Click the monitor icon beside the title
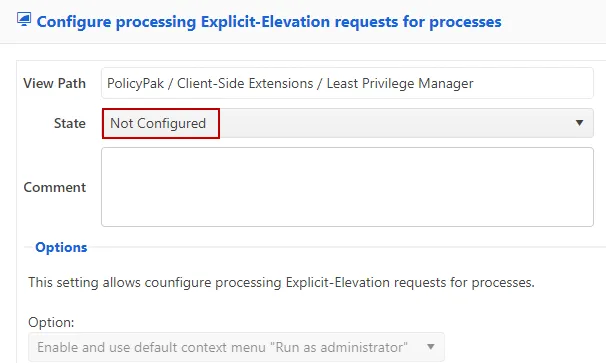This screenshot has width=606, height=363. pos(24,19)
